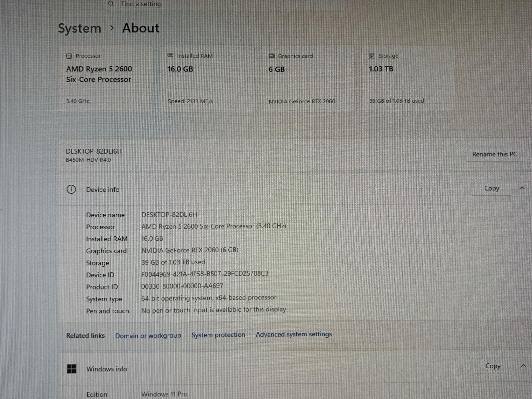
Task: Click the B450M-HDV R4.0 model text
Action: point(88,160)
